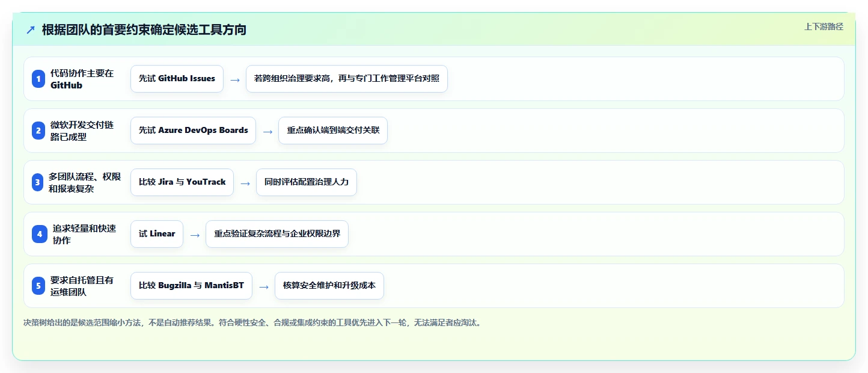Click the 比较 Bugzilla 与 MantisBT chip
This screenshot has width=868, height=373.
tap(191, 286)
